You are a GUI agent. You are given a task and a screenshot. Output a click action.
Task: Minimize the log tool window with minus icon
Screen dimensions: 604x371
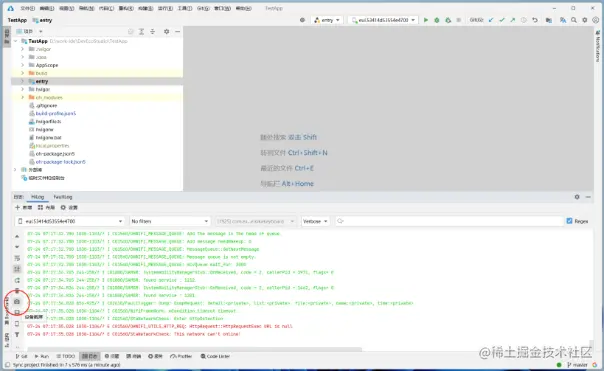(x=588, y=197)
